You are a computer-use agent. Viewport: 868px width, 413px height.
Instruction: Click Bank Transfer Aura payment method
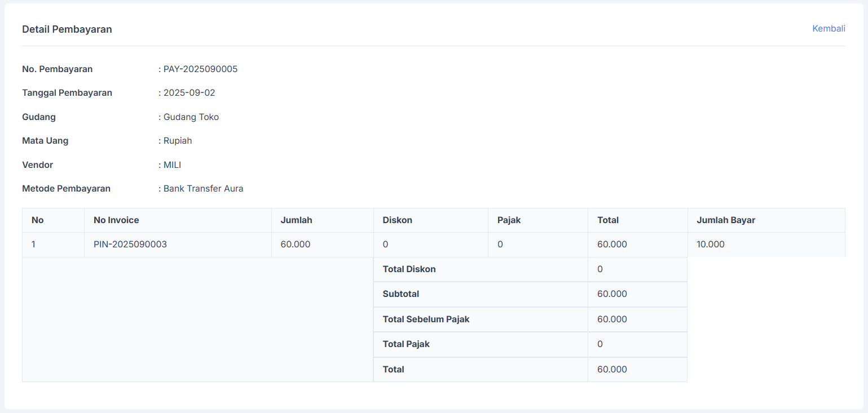point(203,189)
